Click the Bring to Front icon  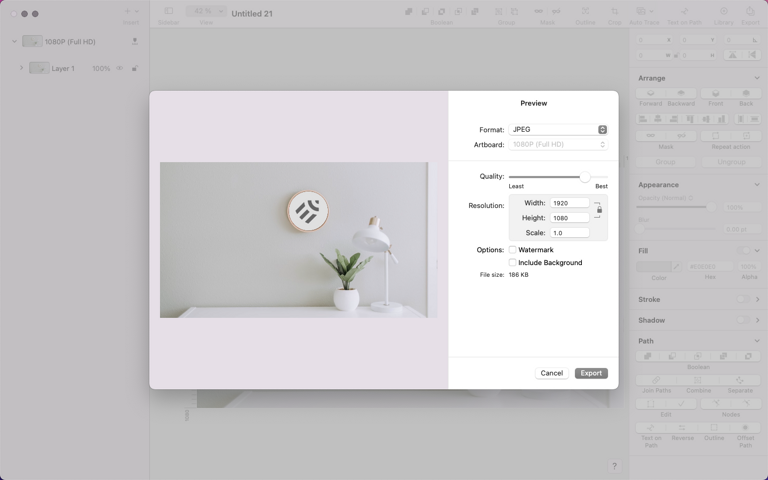[x=716, y=93]
